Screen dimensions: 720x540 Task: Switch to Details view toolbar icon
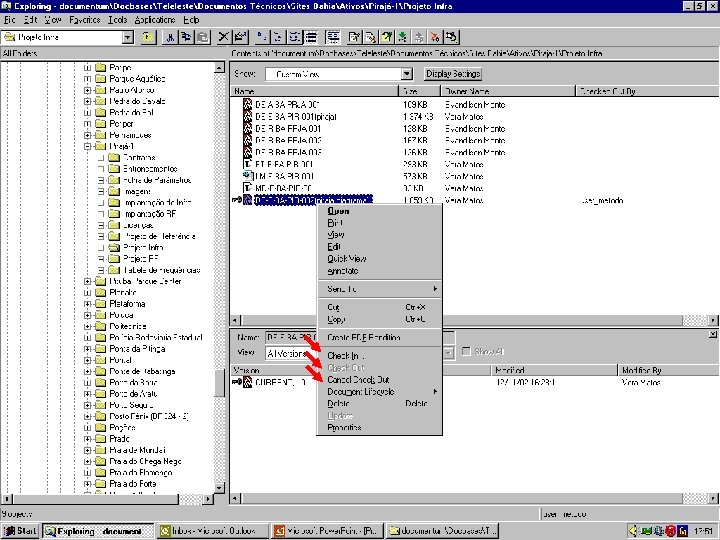click(x=311, y=37)
